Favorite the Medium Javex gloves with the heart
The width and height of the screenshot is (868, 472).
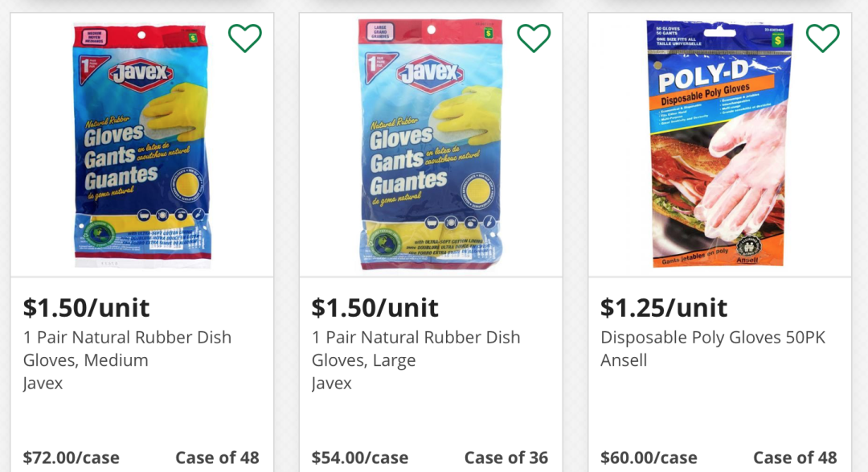click(x=244, y=37)
